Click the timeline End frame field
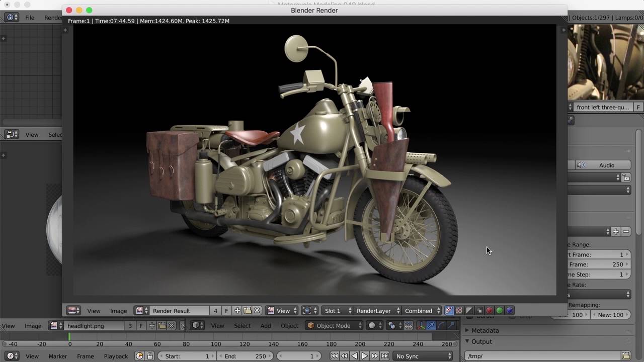 245,356
